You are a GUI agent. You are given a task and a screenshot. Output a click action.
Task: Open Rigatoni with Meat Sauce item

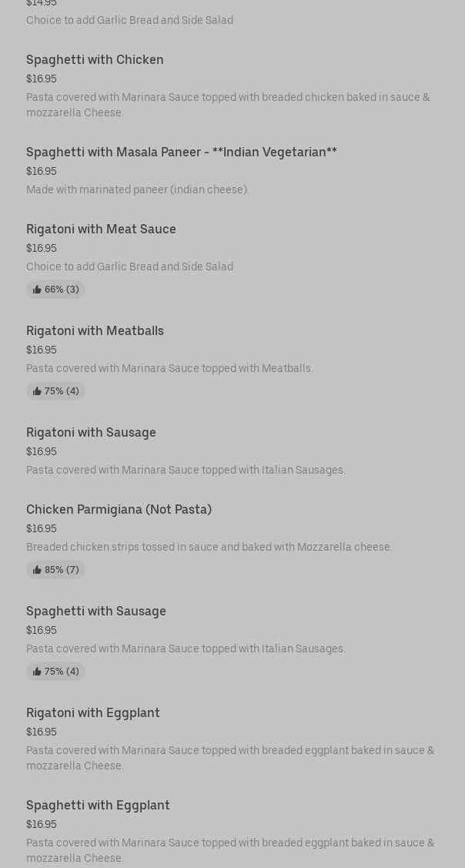101,229
